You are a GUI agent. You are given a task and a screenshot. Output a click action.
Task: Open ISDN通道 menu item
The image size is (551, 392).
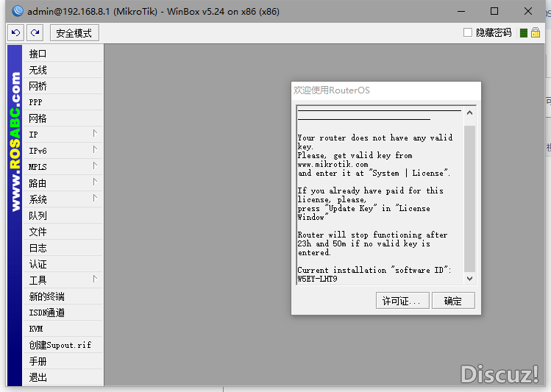[x=63, y=313]
